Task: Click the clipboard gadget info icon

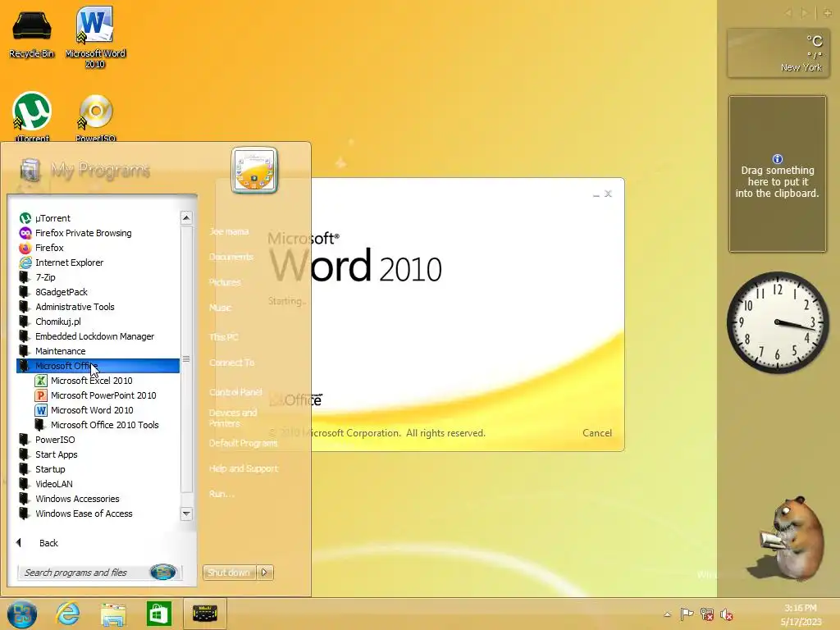Action: coord(778,159)
